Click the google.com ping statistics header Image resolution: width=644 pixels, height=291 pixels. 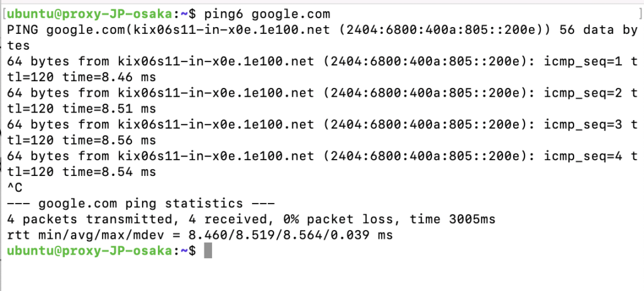[x=141, y=204]
